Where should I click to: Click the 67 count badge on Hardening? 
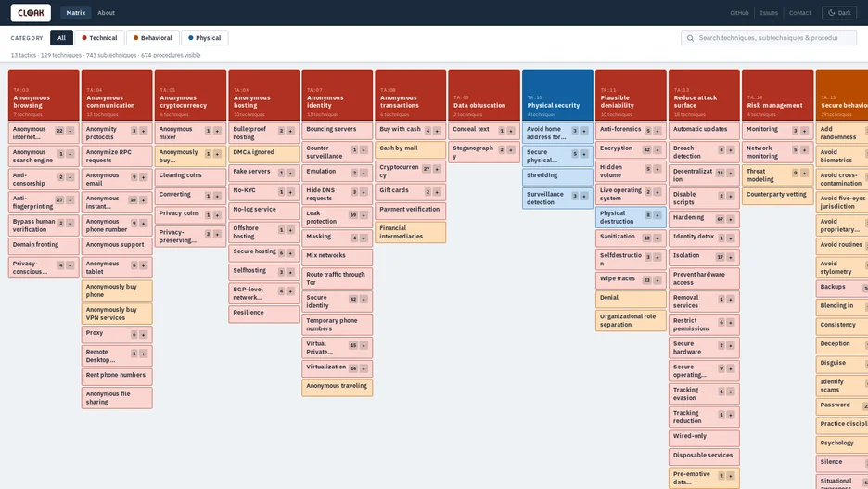pos(720,219)
